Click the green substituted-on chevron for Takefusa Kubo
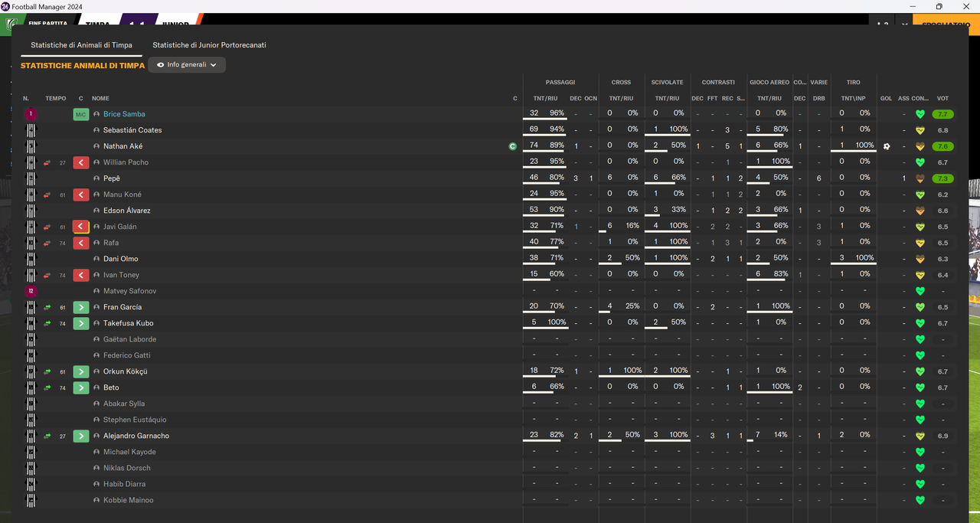Screen dimensions: 980x523 81,323
